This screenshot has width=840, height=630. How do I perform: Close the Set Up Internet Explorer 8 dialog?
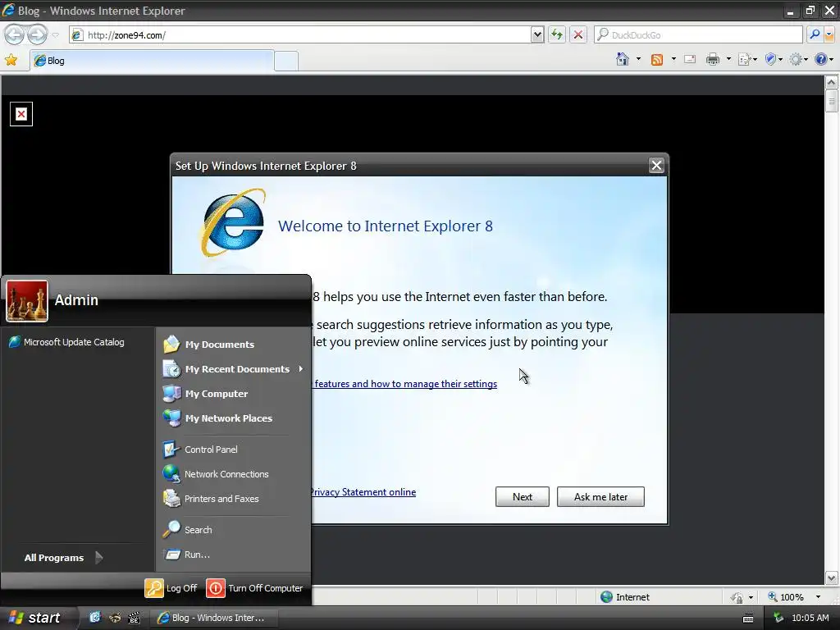click(x=656, y=166)
